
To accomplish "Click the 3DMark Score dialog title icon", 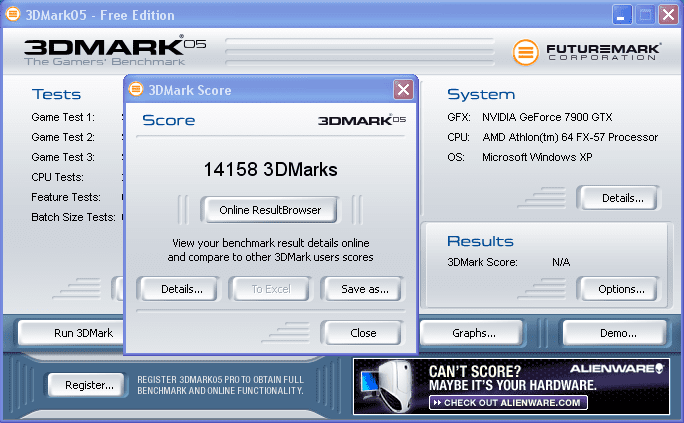I will pyautogui.click(x=136, y=89).
